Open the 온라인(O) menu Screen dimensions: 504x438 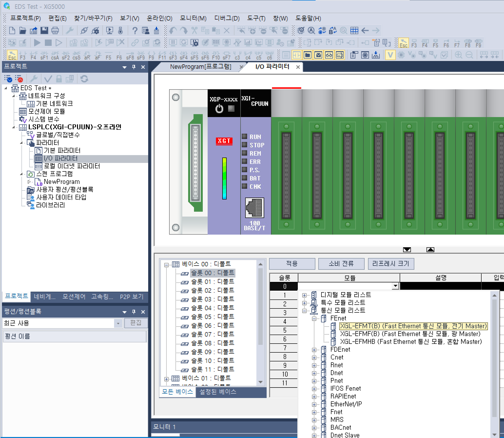(159, 18)
